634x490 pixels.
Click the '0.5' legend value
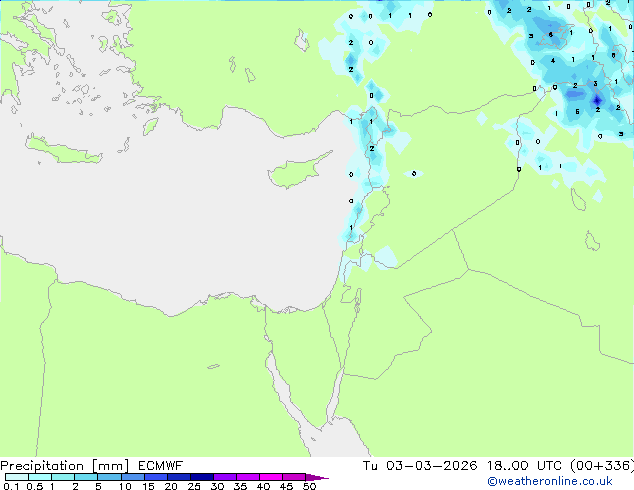tap(35, 486)
